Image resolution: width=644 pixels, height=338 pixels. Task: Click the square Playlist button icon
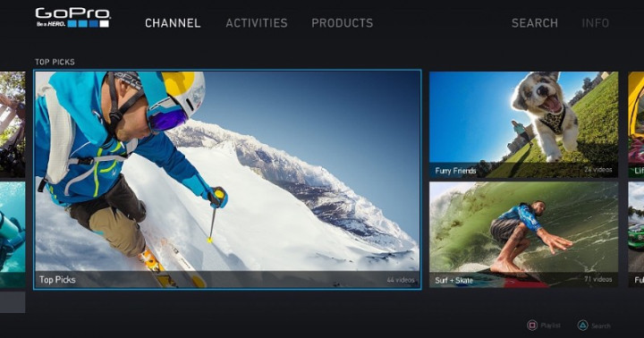coord(532,325)
